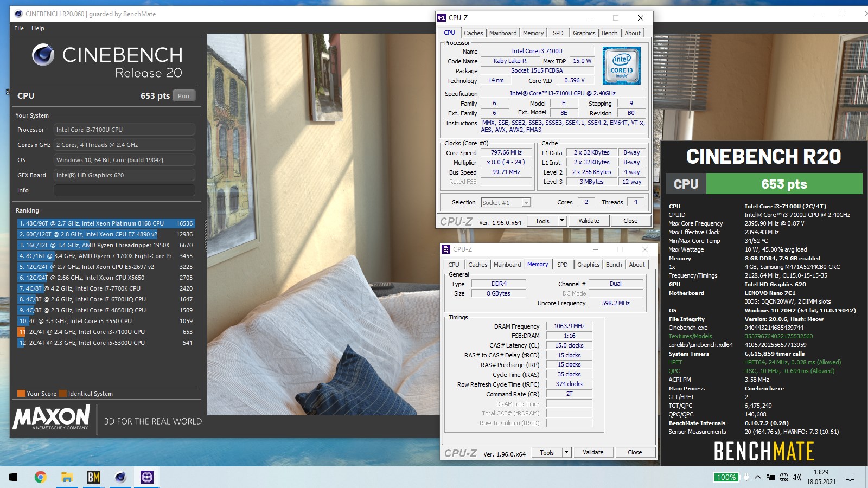This screenshot has height=488, width=868.
Task: Open Mainboard tab in lower CPU-Z
Action: [507, 265]
